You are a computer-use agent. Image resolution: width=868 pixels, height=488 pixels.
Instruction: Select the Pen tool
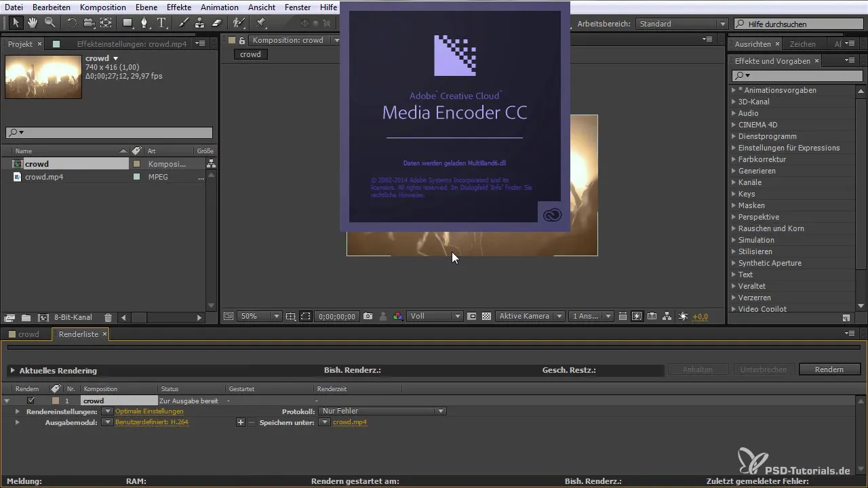144,23
